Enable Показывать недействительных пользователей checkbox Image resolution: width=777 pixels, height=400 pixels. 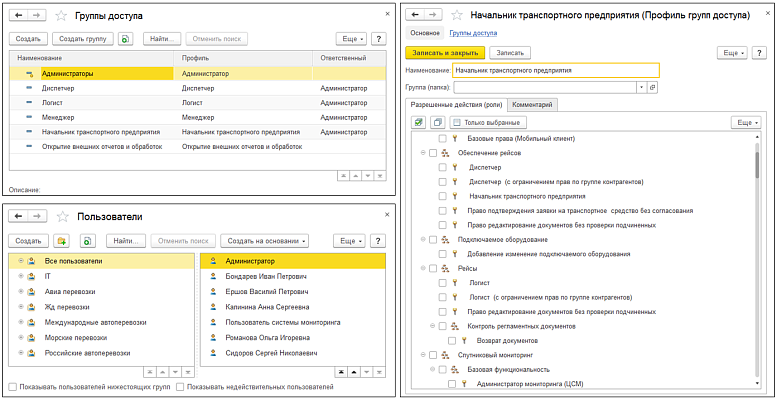(180, 386)
